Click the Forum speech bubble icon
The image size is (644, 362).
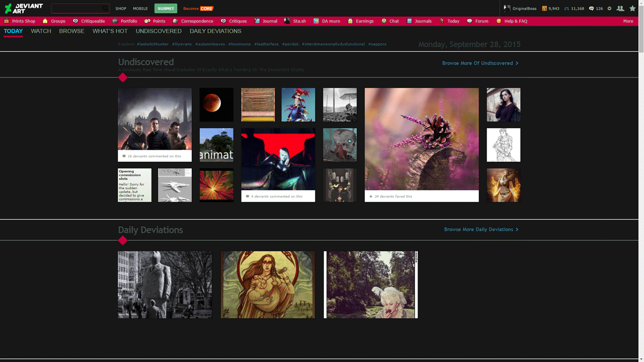coord(469,21)
